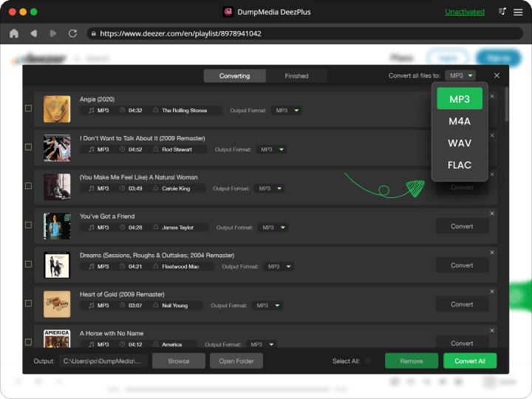Open the Convert all files to dropdown
Screen dimensions: 532x399
[x=460, y=75]
